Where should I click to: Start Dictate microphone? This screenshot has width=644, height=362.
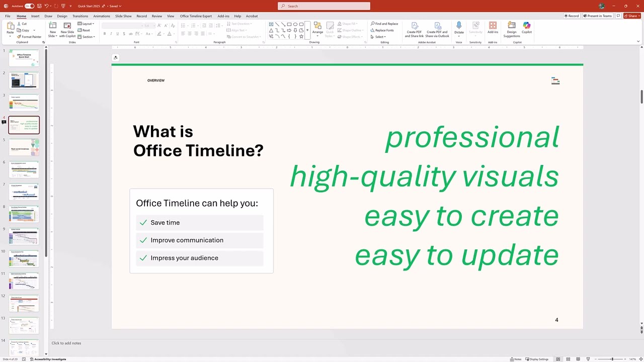pos(459,28)
